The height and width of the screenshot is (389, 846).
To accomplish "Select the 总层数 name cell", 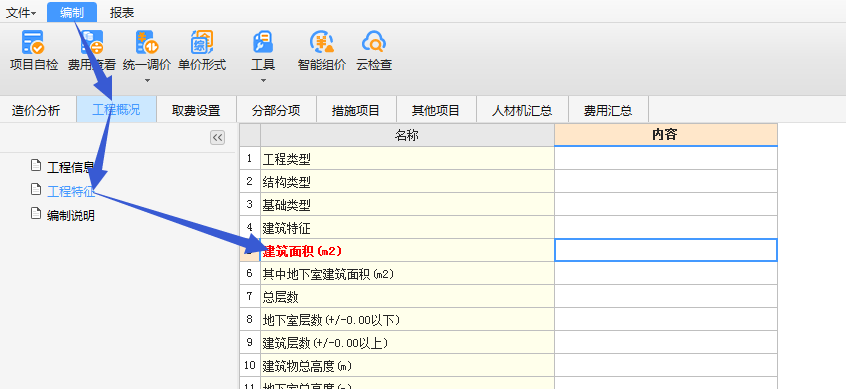I will pyautogui.click(x=407, y=297).
